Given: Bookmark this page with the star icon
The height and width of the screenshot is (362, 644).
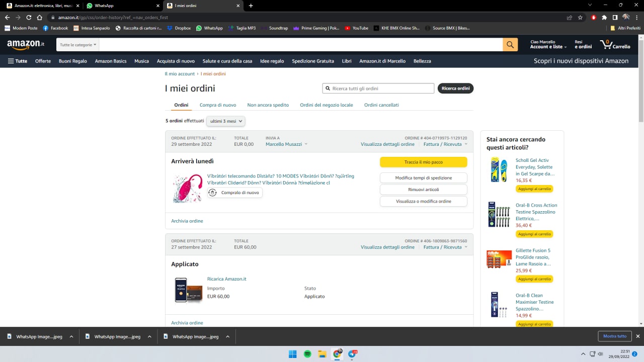Looking at the screenshot, I should point(580,17).
